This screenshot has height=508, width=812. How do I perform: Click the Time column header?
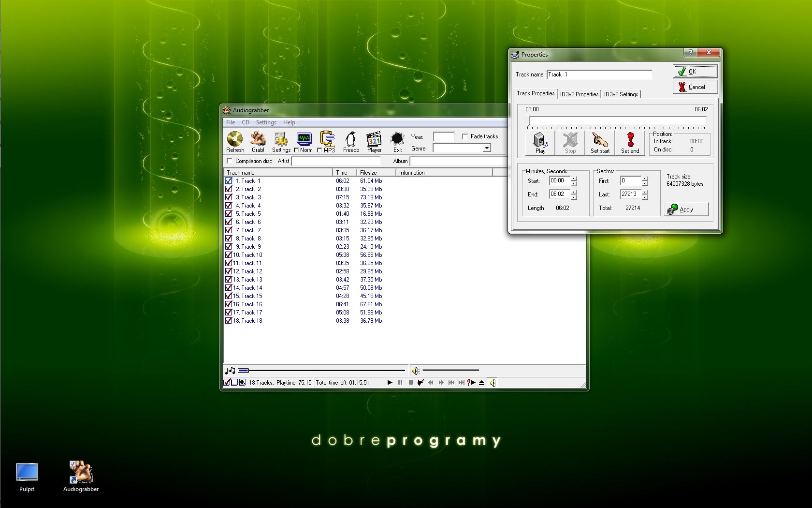(x=345, y=172)
